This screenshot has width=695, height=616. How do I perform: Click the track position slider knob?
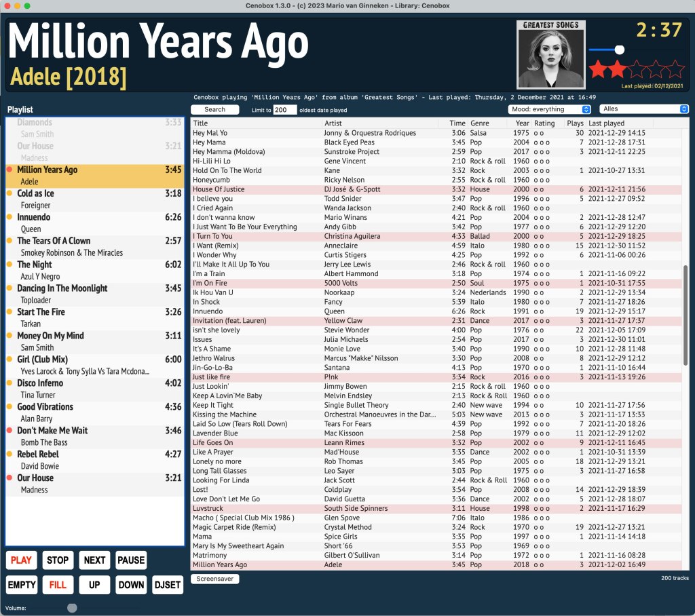click(x=619, y=50)
